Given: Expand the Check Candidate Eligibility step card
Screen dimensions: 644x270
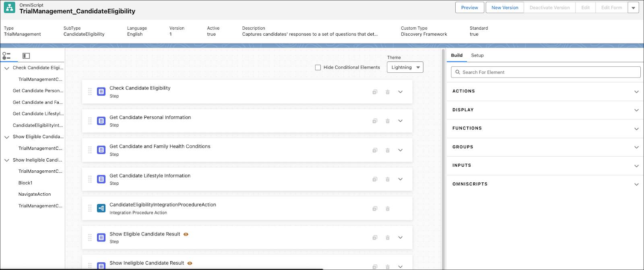Looking at the screenshot, I should coord(400,92).
